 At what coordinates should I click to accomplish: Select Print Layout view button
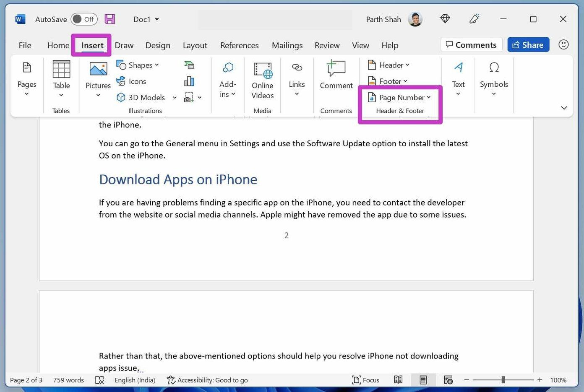tap(423, 380)
